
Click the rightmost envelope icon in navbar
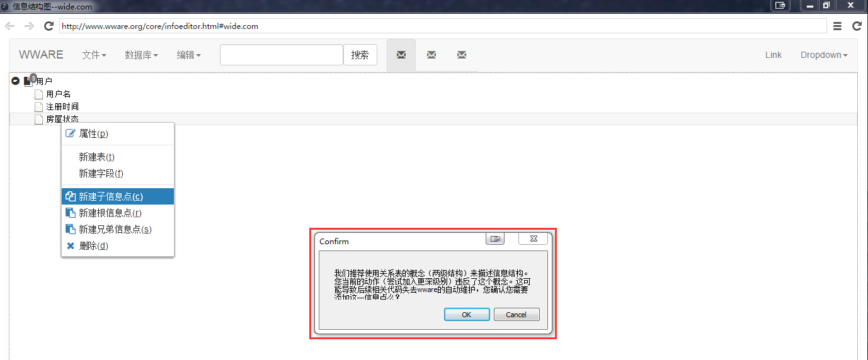coord(462,55)
